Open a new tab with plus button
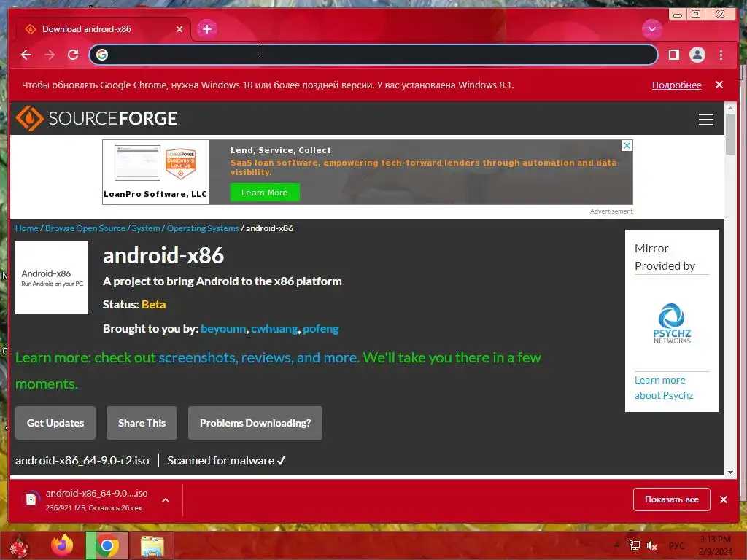The image size is (747, 560). coord(206,29)
